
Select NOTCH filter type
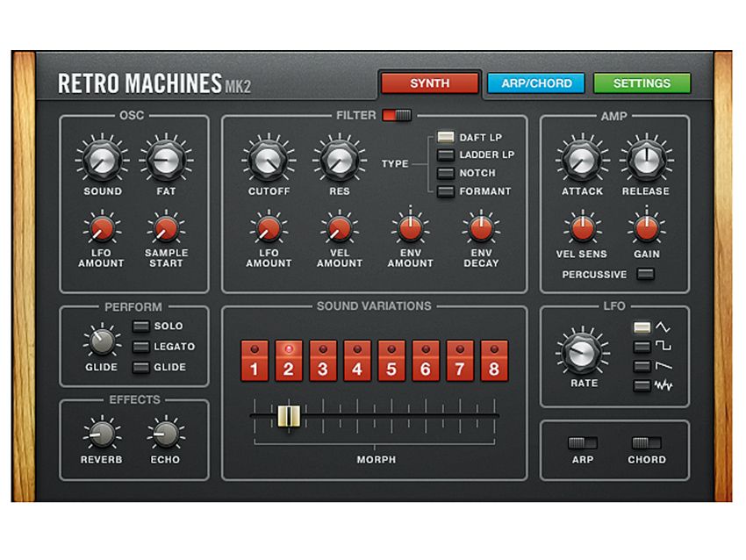click(446, 173)
